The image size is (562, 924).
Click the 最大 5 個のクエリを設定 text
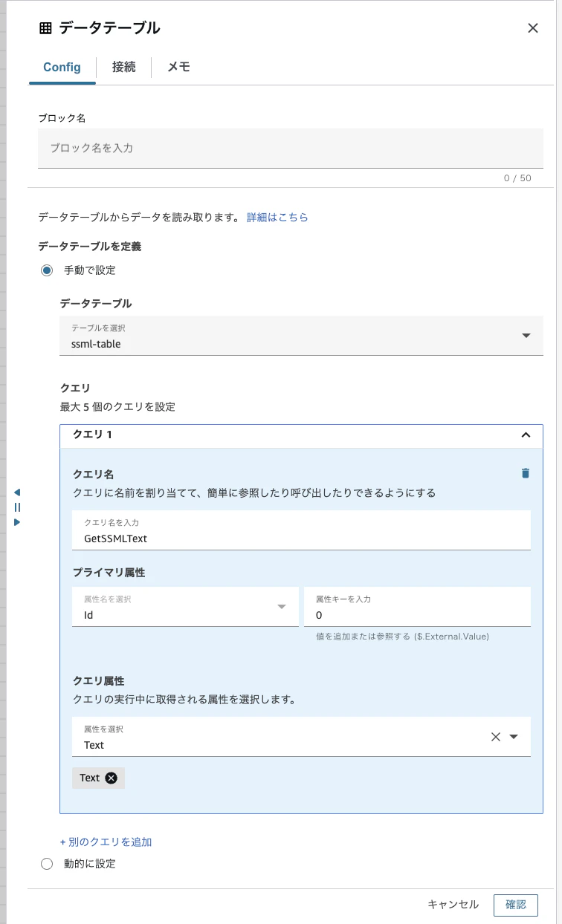pos(117,407)
